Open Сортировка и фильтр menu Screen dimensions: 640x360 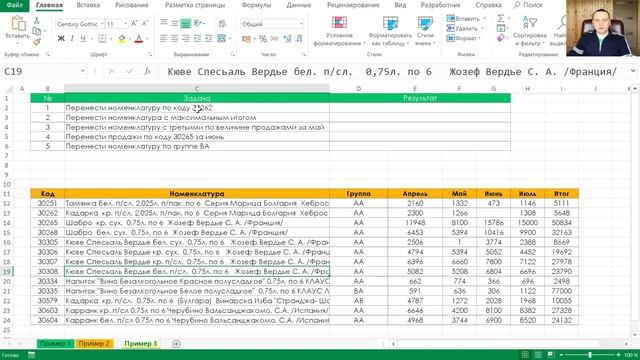530,32
